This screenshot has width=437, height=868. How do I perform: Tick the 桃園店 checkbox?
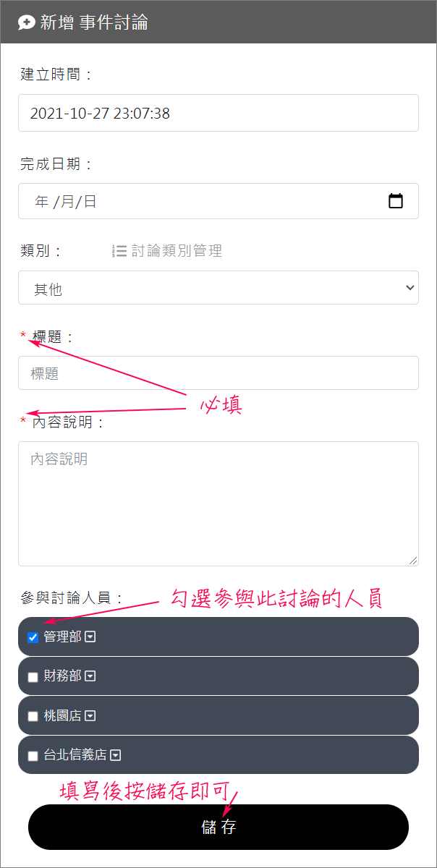click(x=33, y=716)
